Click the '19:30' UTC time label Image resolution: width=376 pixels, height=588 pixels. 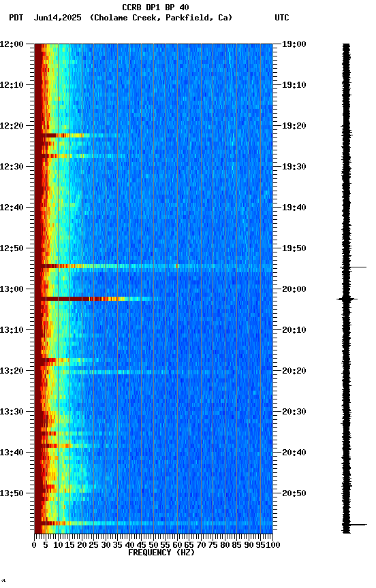[x=294, y=167]
